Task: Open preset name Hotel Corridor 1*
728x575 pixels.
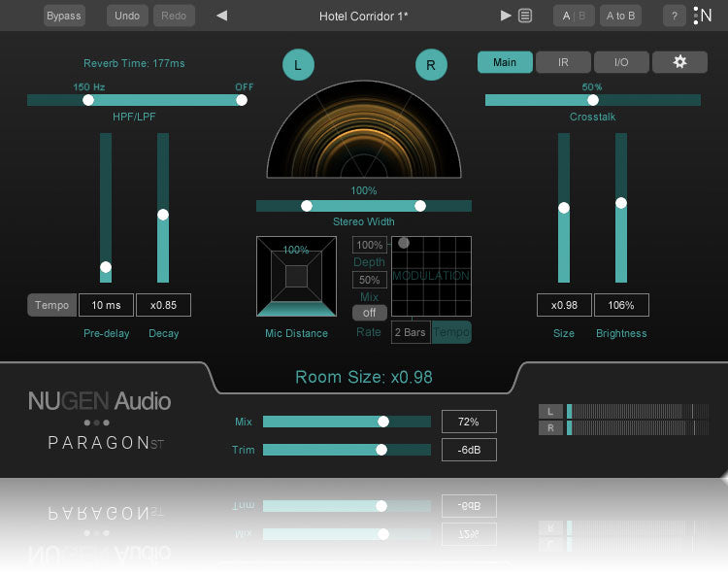Action: pos(364,17)
